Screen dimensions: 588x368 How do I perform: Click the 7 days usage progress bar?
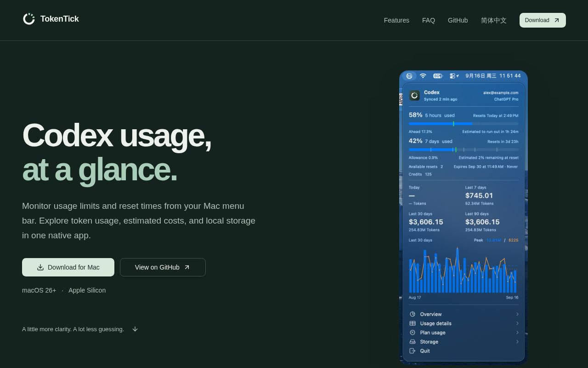pos(464,149)
